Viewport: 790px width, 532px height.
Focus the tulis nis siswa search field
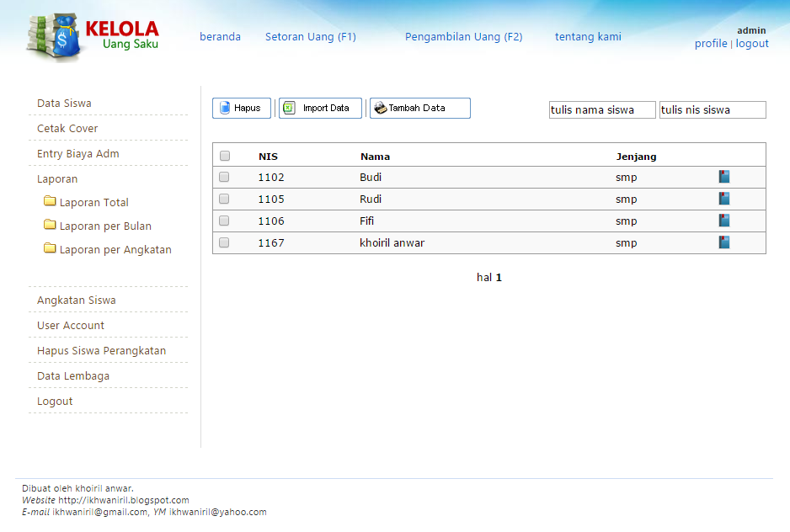pos(713,109)
